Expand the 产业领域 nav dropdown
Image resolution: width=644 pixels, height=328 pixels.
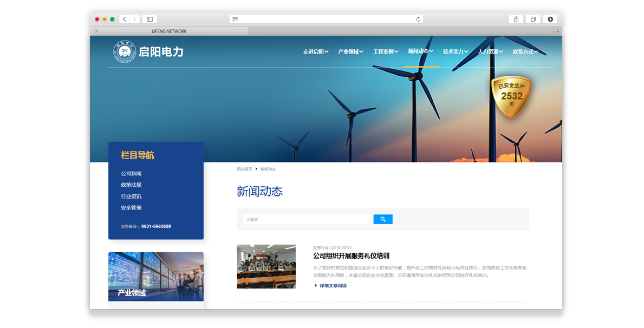click(350, 52)
